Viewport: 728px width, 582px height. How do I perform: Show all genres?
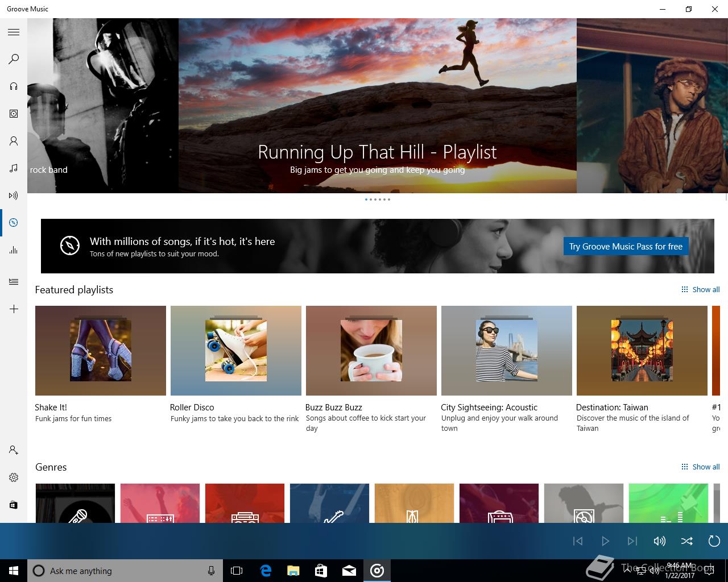point(700,467)
